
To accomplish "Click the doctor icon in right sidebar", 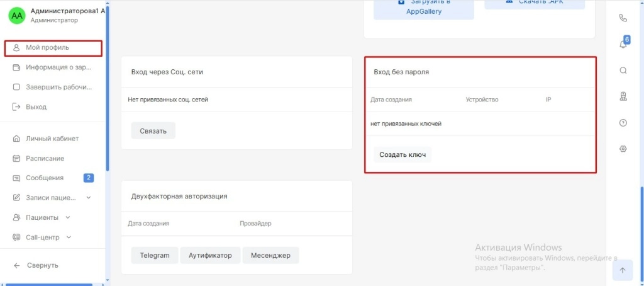I will [x=623, y=97].
